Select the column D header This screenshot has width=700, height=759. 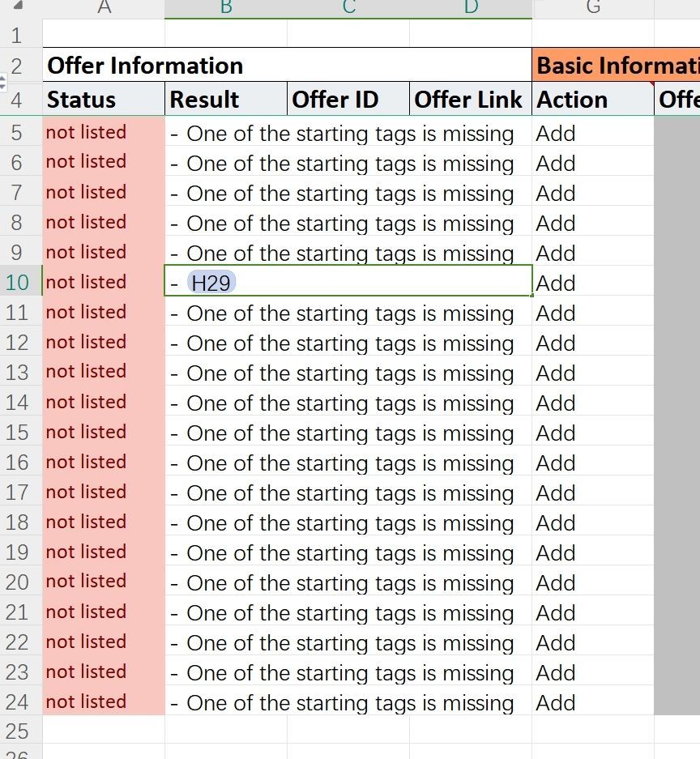(x=471, y=7)
